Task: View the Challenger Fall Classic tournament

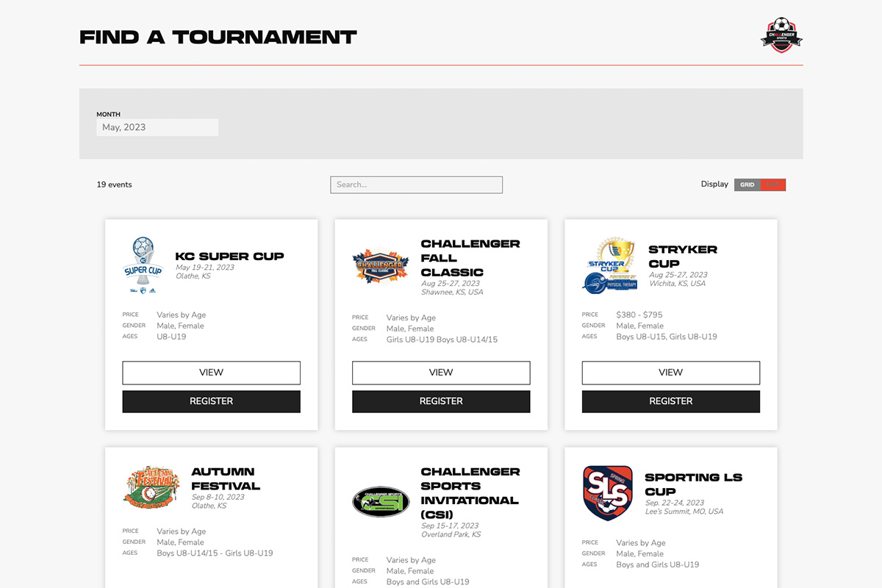Action: 441,373
